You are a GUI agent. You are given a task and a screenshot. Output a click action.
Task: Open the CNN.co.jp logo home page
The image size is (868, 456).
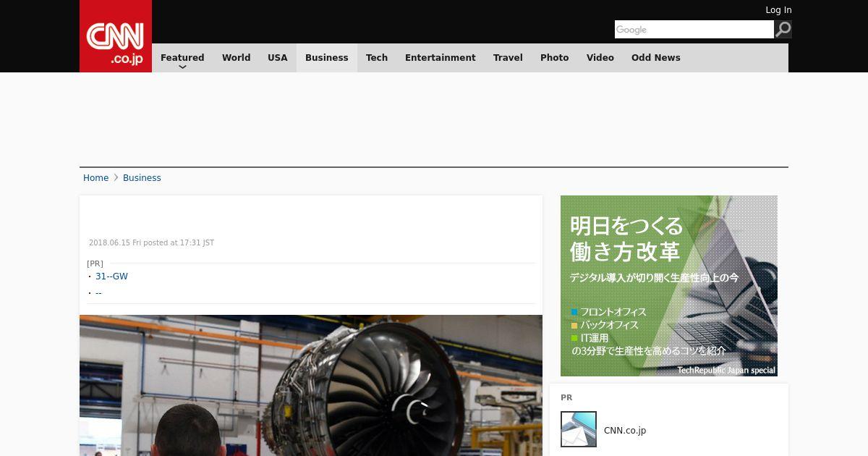116,36
